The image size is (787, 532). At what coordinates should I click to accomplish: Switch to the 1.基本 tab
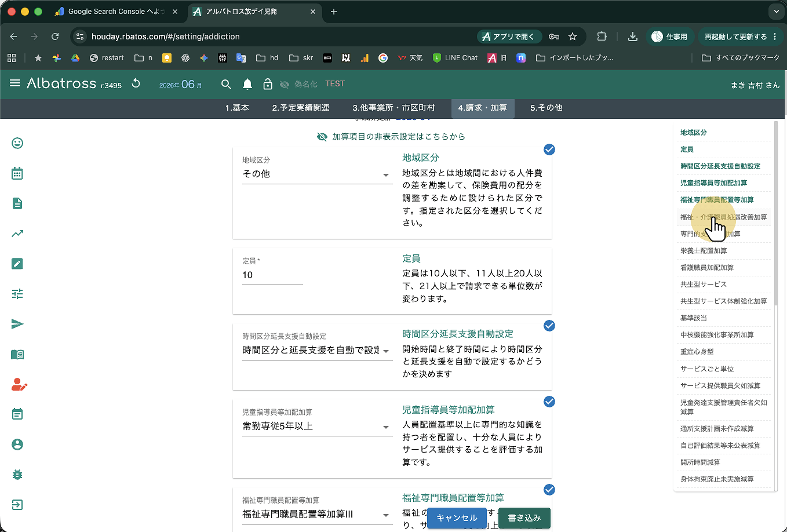pyautogui.click(x=237, y=108)
